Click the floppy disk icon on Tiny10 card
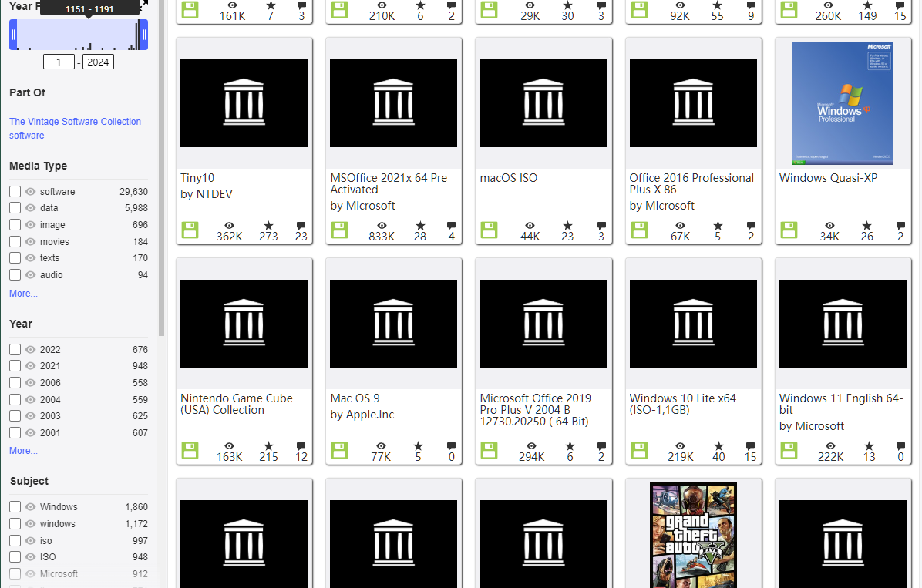 190,230
